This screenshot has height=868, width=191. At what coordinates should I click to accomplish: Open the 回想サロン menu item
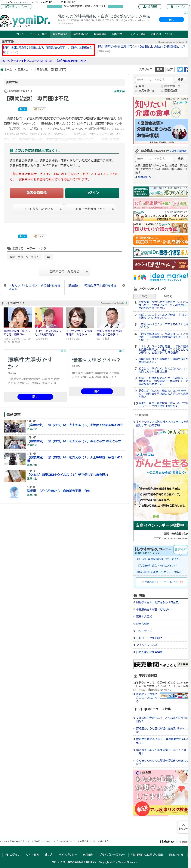119,34
